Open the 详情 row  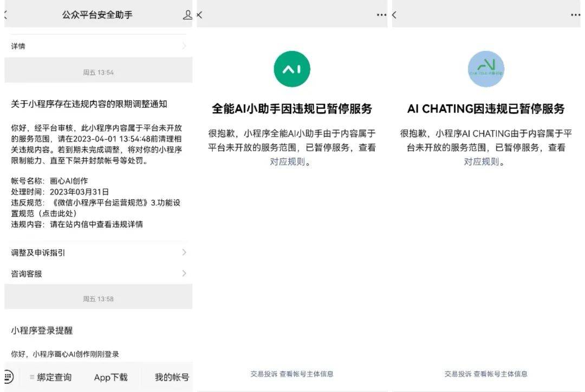click(x=99, y=46)
